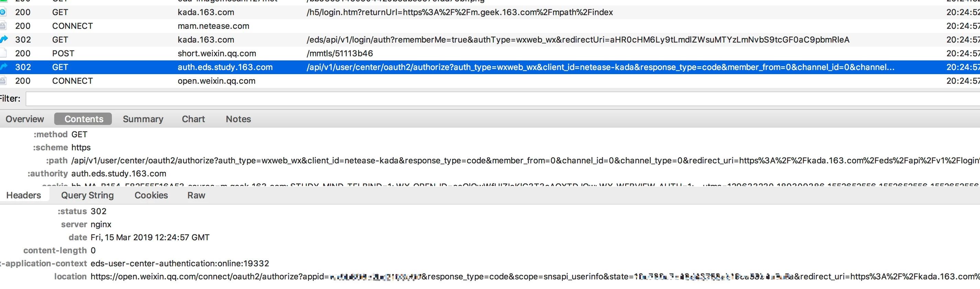980x289 pixels.
Task: Click the /mmtls/51113b46 path cell
Action: coord(340,53)
